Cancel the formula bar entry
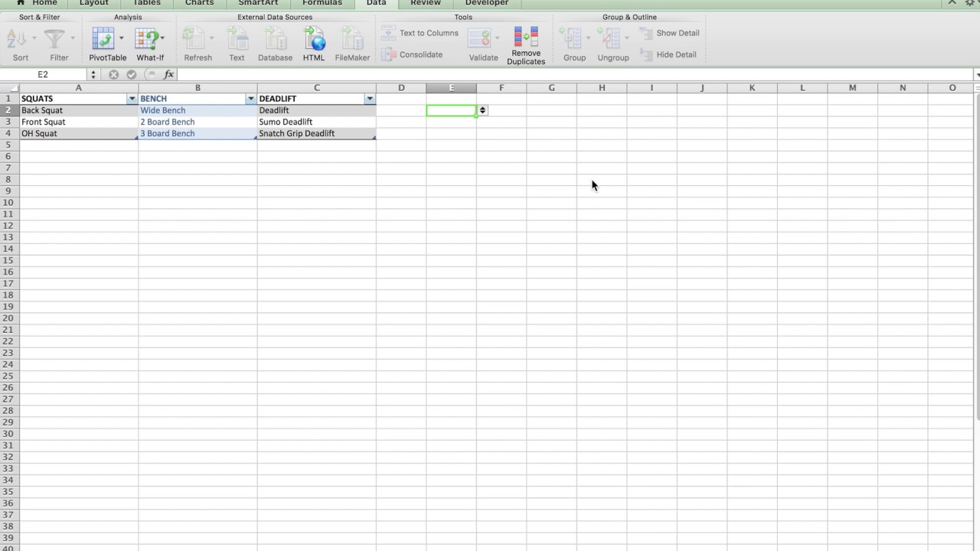The height and width of the screenshot is (551, 980). pyautogui.click(x=113, y=74)
